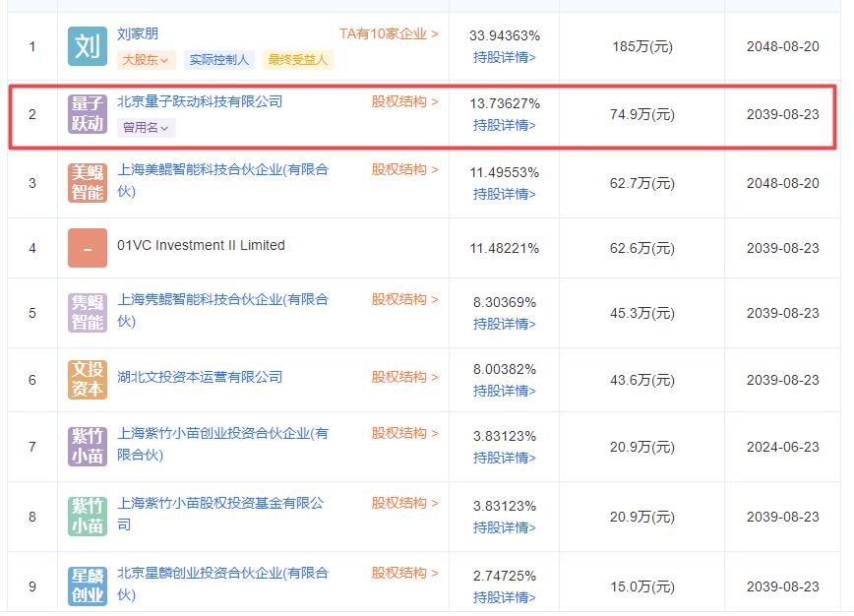Click the 2024-06-23 date cell

782,447
